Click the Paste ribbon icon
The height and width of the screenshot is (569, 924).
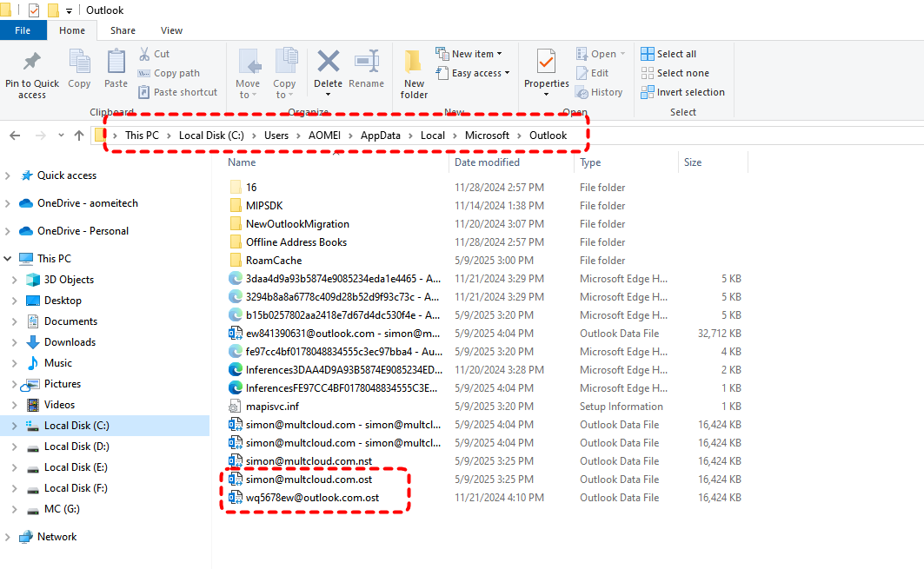116,62
